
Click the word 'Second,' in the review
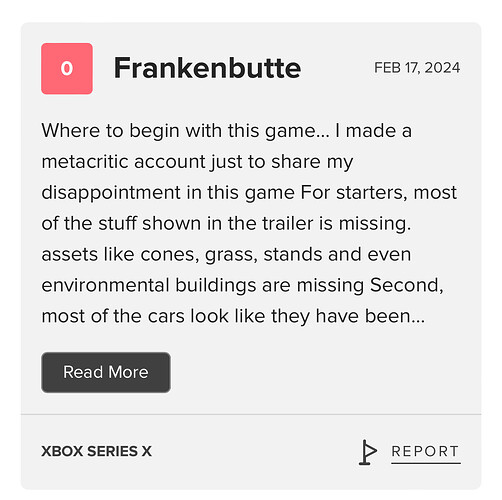point(407,286)
